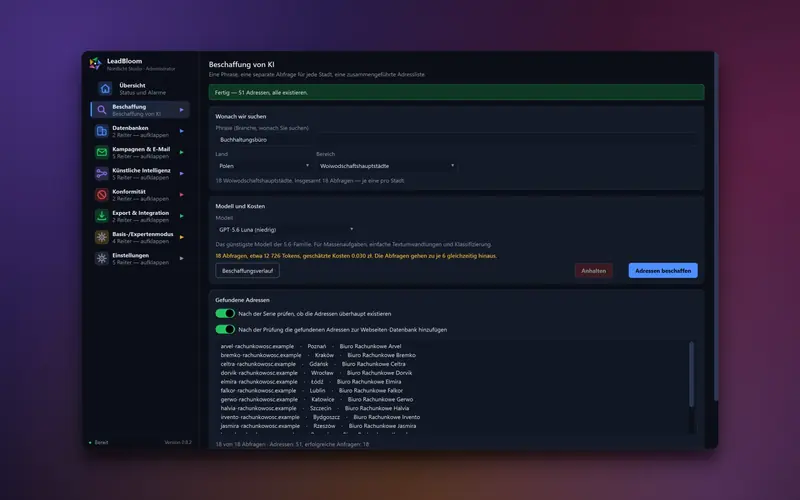
Task: Click the Export & Integration download icon
Action: click(102, 216)
